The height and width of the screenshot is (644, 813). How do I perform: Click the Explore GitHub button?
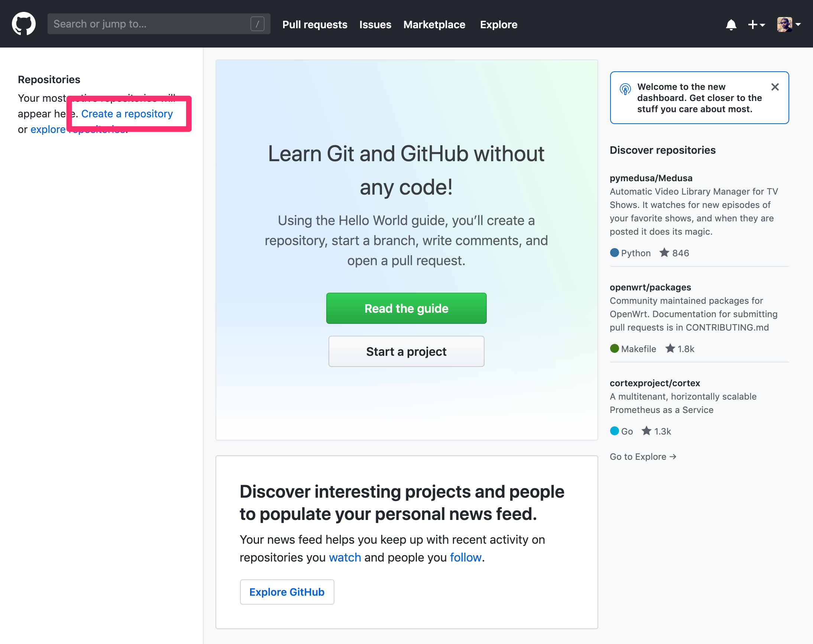tap(287, 592)
